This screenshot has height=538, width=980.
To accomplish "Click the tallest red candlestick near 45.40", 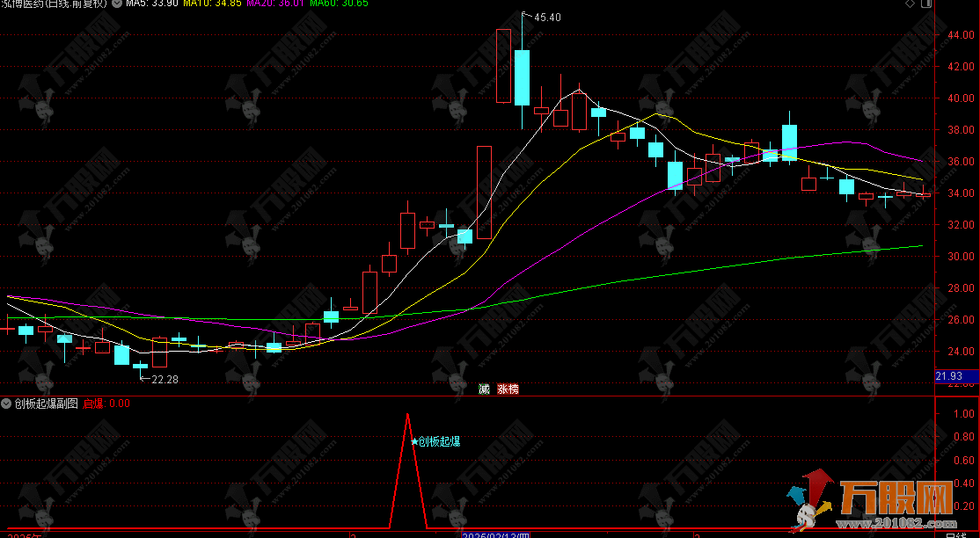I will (x=503, y=66).
